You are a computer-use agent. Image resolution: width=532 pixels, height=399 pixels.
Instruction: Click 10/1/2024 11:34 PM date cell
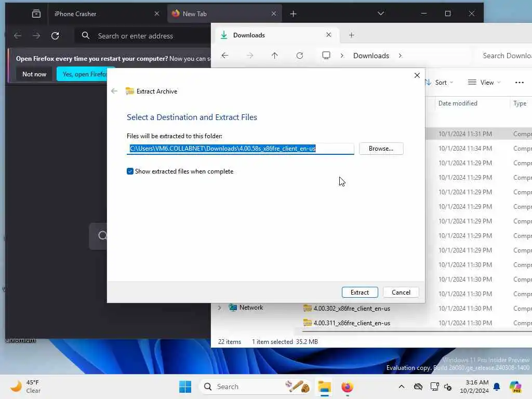(x=465, y=149)
